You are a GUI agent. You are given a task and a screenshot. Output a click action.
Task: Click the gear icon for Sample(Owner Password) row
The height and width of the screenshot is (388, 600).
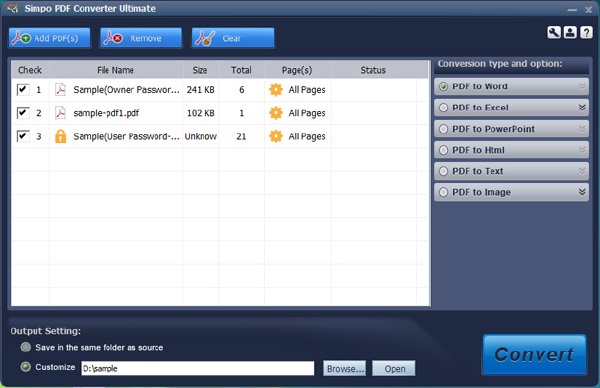[x=276, y=90]
